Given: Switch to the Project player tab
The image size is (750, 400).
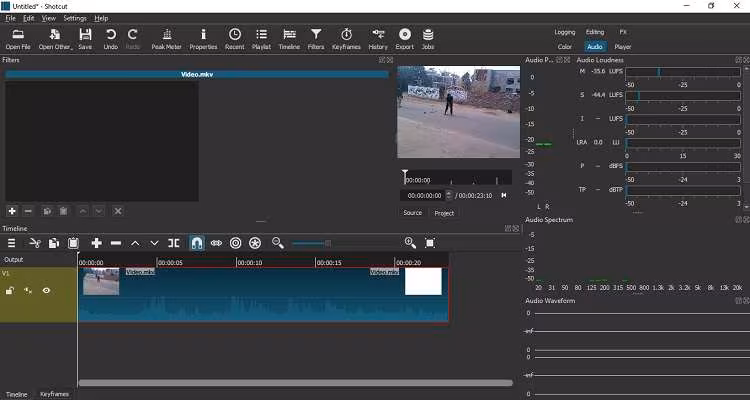Looking at the screenshot, I should click(x=444, y=213).
